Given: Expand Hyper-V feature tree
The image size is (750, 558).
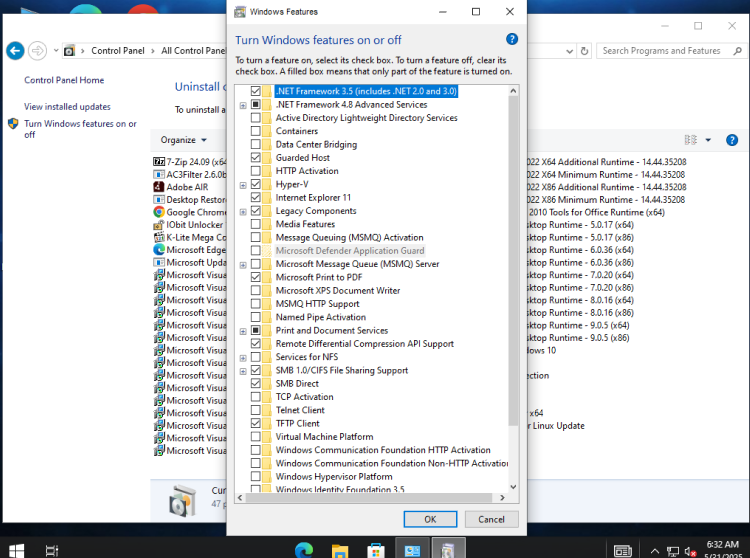Looking at the screenshot, I should (x=243, y=185).
